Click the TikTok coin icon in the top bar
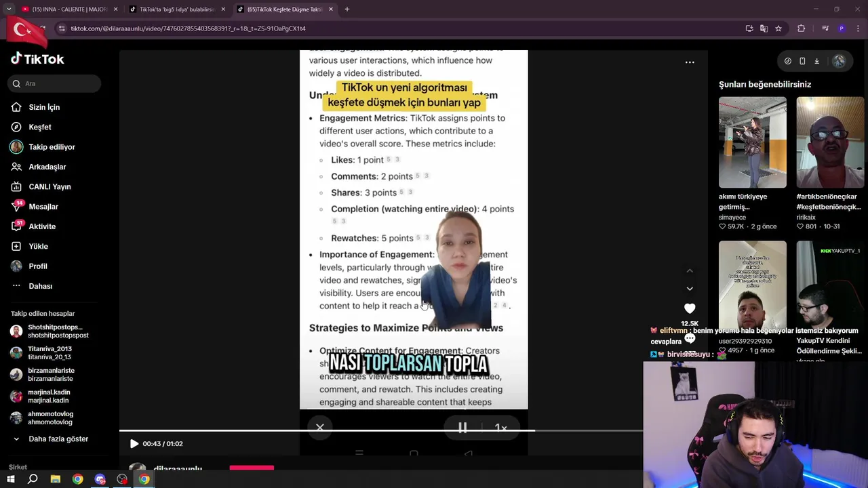The height and width of the screenshot is (488, 868). pyautogui.click(x=787, y=61)
